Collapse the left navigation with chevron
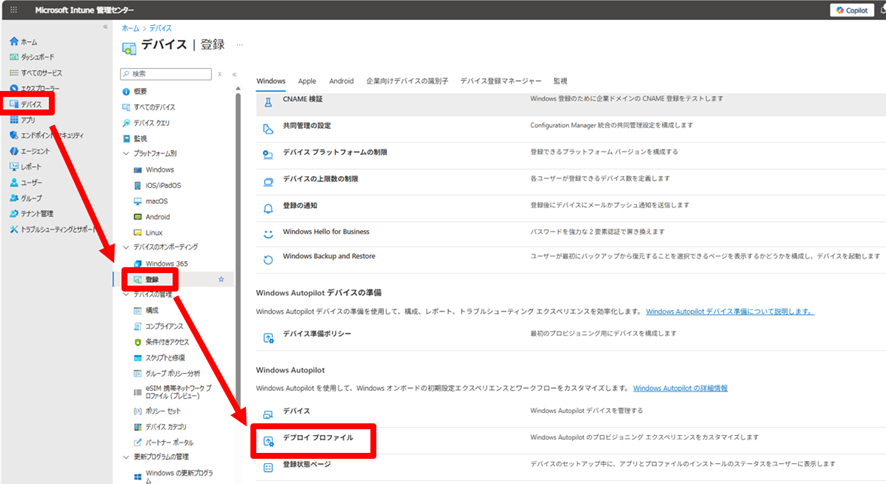Screen dimensions: 886x484 106,27
